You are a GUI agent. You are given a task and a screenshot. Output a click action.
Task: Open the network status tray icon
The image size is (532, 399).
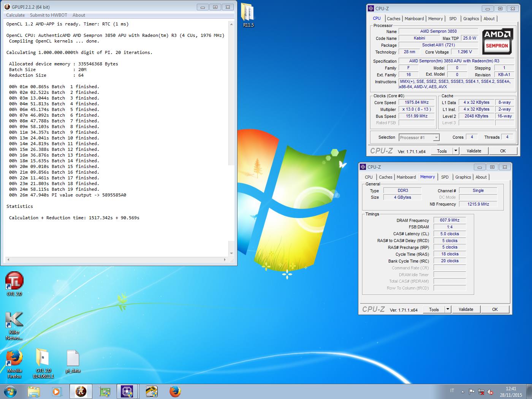pyautogui.click(x=481, y=391)
